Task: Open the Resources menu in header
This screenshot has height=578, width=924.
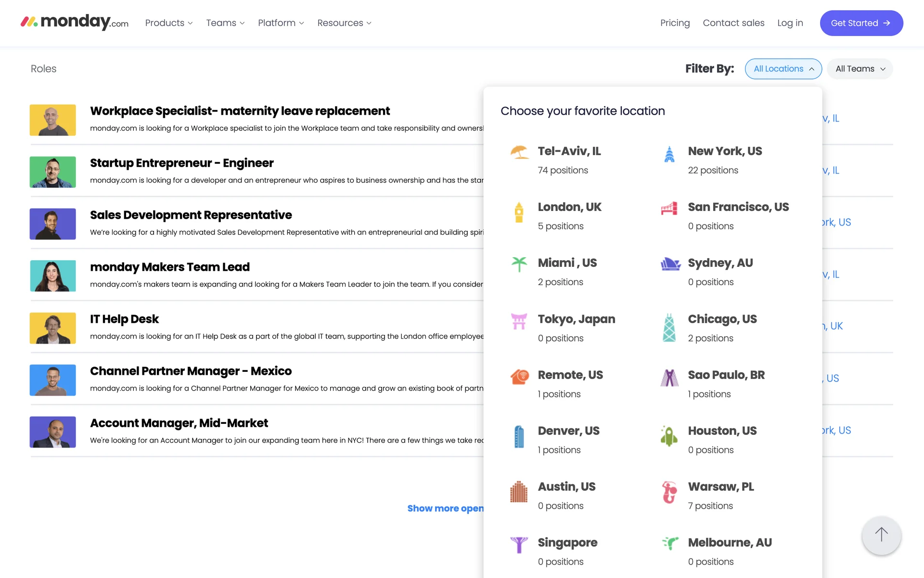Action: click(344, 23)
